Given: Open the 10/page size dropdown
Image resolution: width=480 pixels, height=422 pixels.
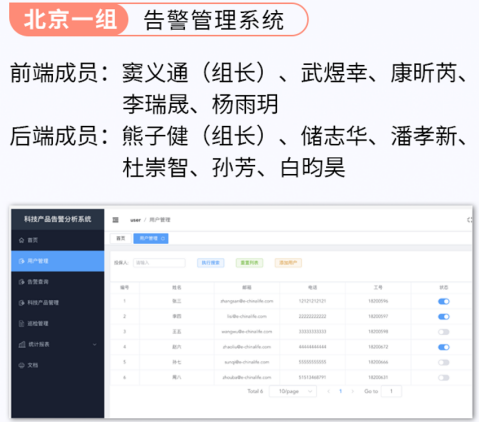Looking at the screenshot, I should (x=293, y=391).
